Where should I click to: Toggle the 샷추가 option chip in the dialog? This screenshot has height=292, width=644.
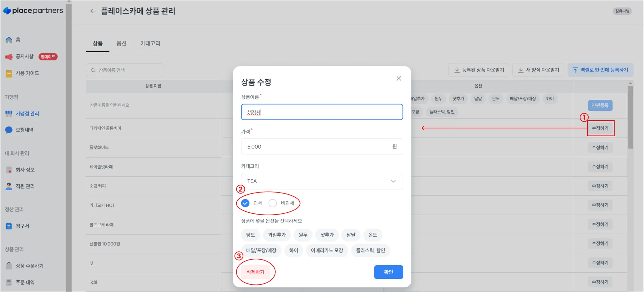click(x=327, y=235)
